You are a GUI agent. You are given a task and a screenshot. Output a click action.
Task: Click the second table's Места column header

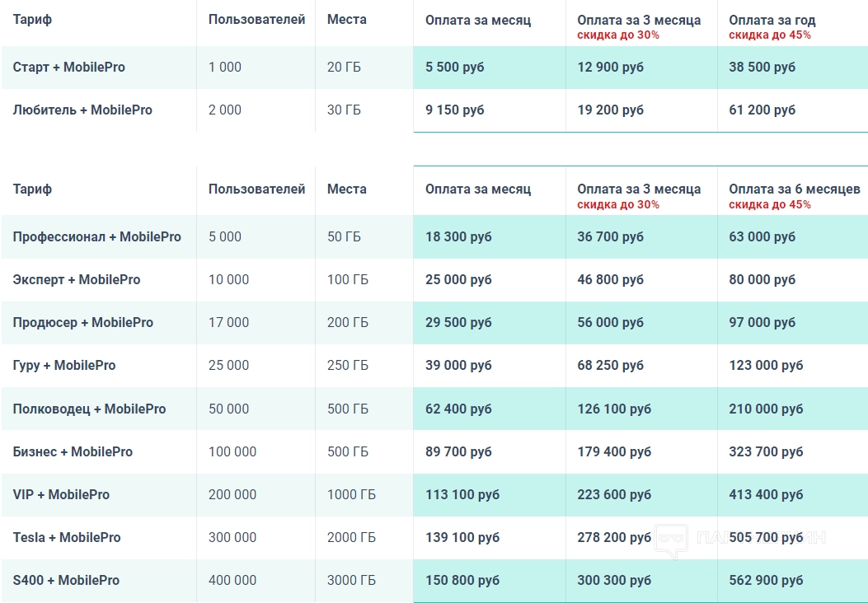(x=346, y=189)
